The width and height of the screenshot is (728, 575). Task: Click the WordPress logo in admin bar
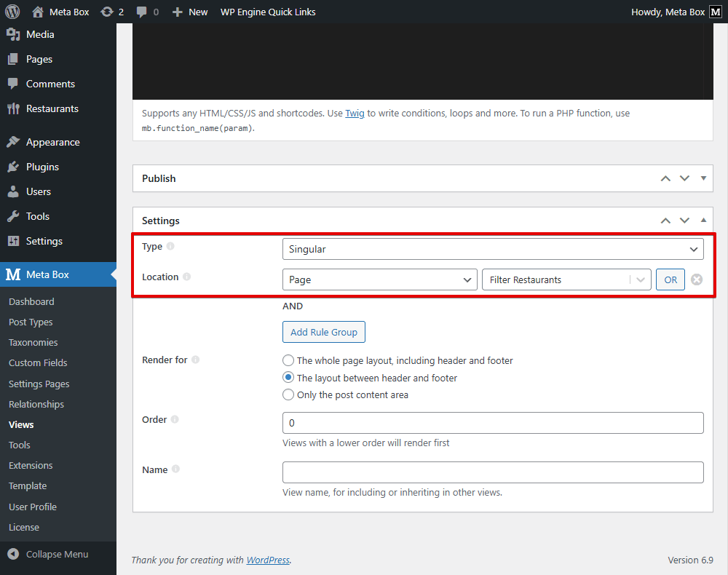[12, 12]
